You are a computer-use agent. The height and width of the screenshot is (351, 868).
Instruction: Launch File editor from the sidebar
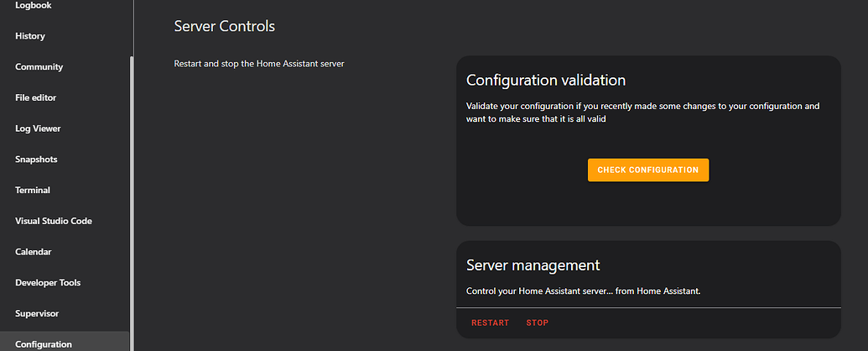point(36,98)
